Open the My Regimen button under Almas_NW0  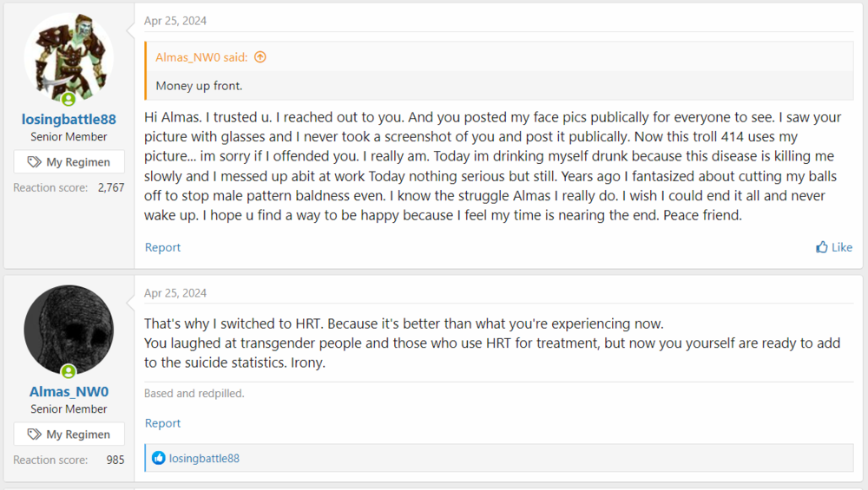[x=69, y=434]
